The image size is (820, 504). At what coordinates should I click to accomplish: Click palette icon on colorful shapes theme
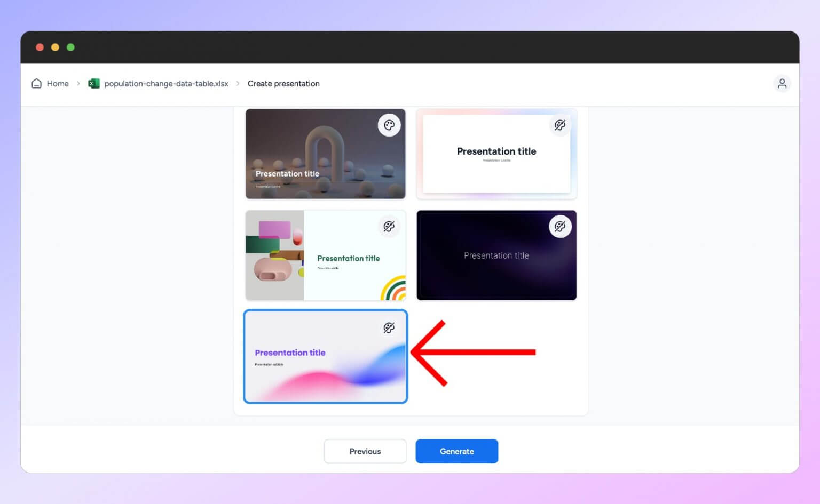click(x=389, y=226)
